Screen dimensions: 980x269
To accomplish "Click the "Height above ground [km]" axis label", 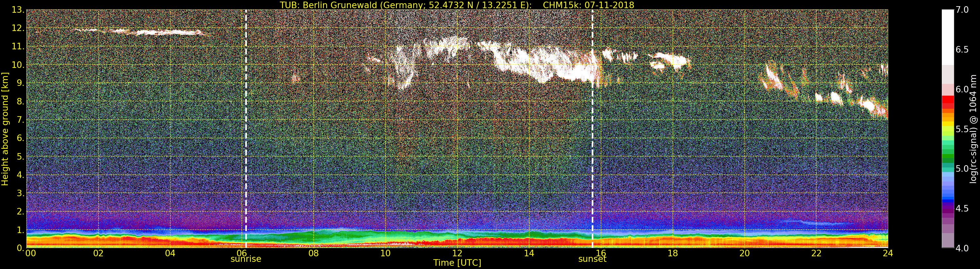I will [x=5, y=129].
